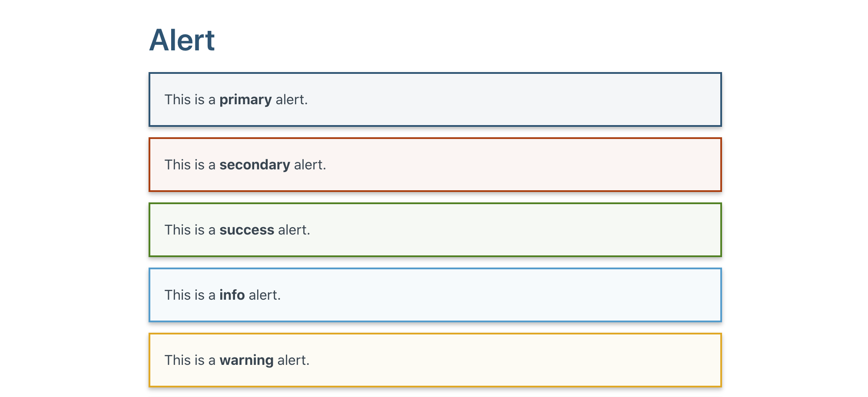Screen dimensions: 868x397
Task: Click the warning alert box
Action: click(434, 360)
